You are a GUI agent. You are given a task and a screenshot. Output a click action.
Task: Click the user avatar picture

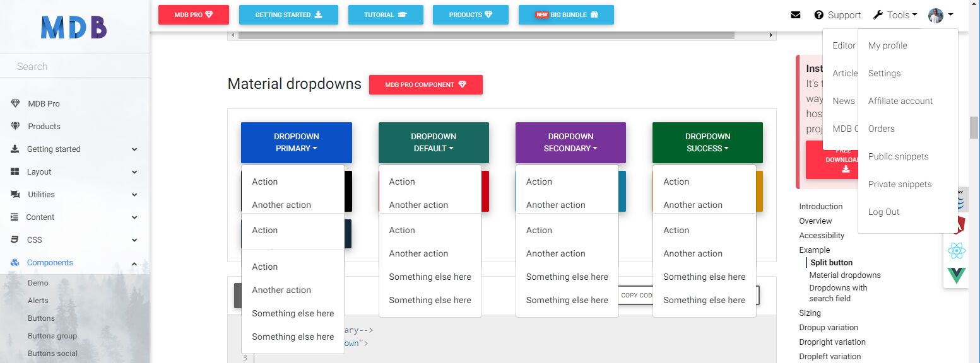click(x=936, y=15)
